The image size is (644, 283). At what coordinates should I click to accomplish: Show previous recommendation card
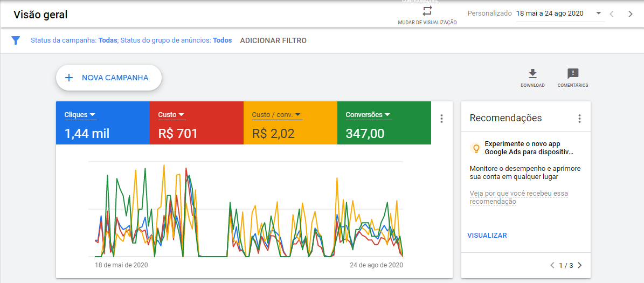552,265
